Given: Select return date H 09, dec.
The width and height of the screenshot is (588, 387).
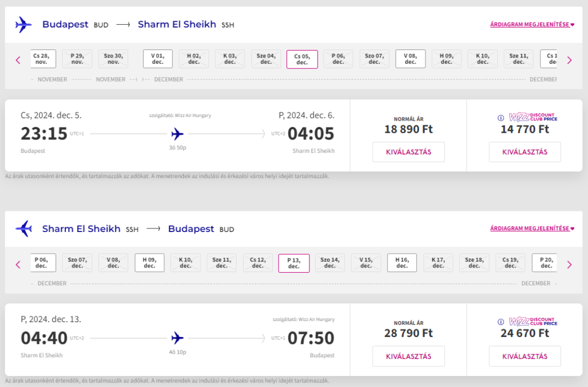Looking at the screenshot, I should (x=149, y=263).
